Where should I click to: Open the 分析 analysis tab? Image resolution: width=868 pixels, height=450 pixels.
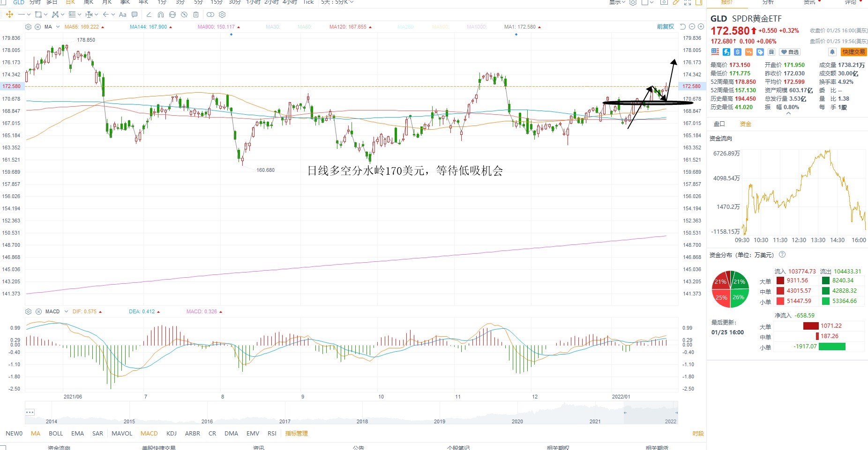click(768, 2)
